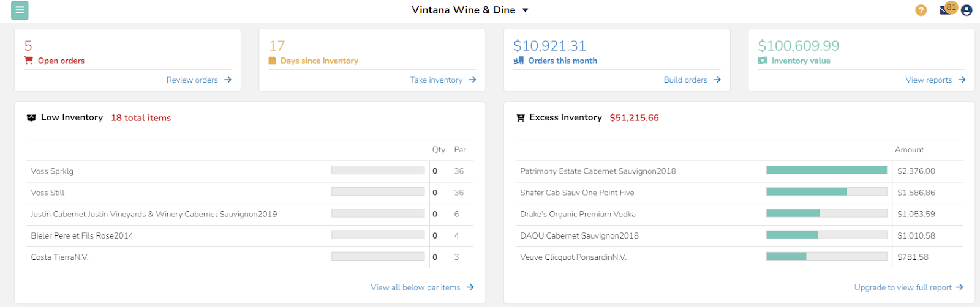Click the calendar Days since inventory icon
Viewport: 980px width, 307px height.
[x=273, y=61]
